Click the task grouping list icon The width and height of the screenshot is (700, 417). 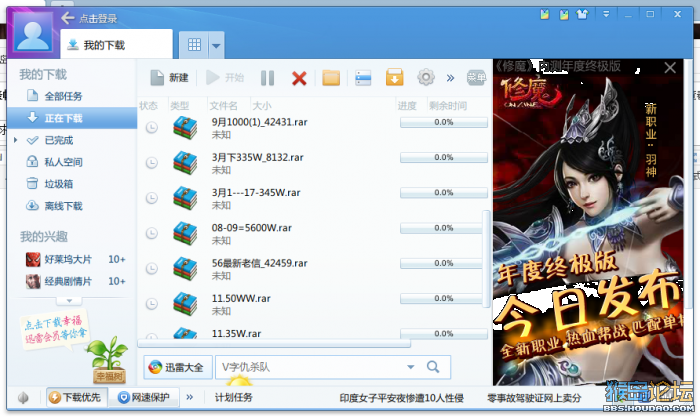coord(363,78)
